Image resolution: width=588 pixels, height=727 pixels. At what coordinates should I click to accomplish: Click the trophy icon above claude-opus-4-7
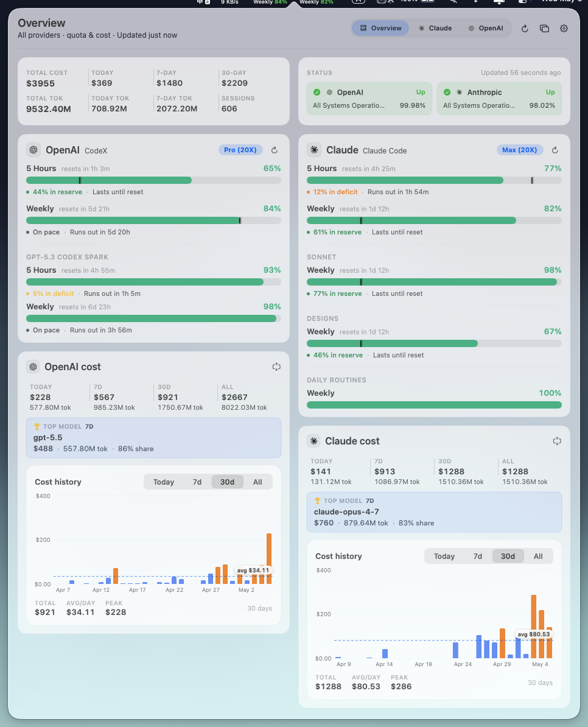pyautogui.click(x=317, y=500)
